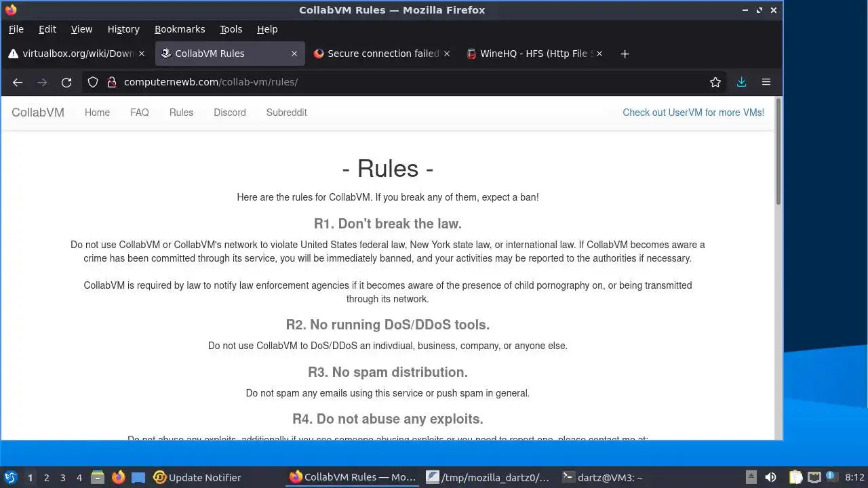
Task: Focus CollabVM Rules Firefox taskbar entry
Action: click(353, 478)
